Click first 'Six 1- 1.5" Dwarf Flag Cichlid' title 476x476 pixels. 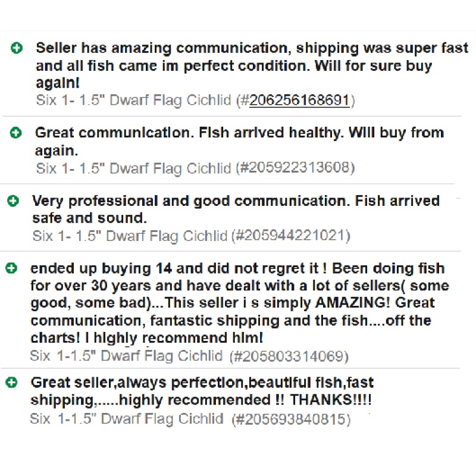pyautogui.click(x=133, y=100)
